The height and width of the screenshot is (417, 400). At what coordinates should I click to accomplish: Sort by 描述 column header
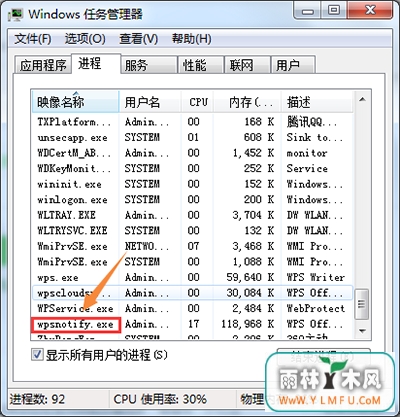click(x=317, y=102)
